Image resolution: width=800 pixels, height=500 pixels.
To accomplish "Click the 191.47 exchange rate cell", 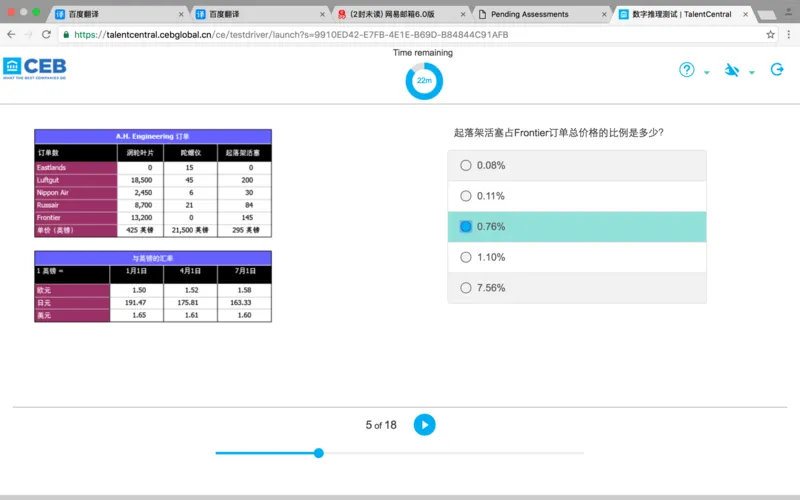I will pyautogui.click(x=136, y=303).
